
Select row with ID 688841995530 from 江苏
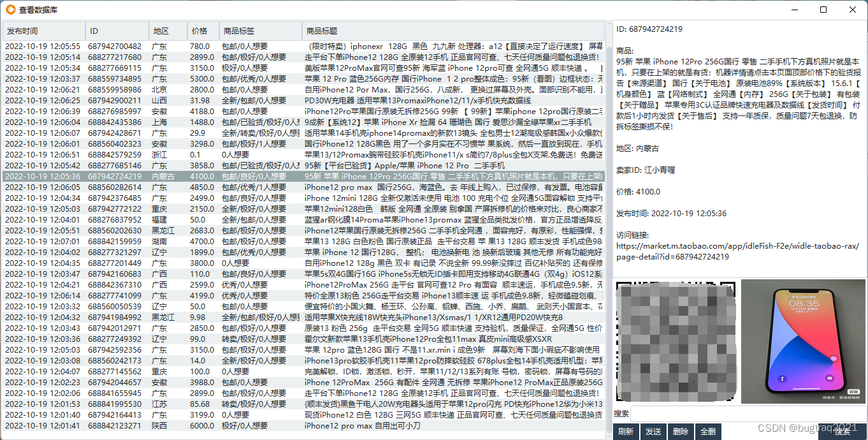pyautogui.click(x=303, y=404)
